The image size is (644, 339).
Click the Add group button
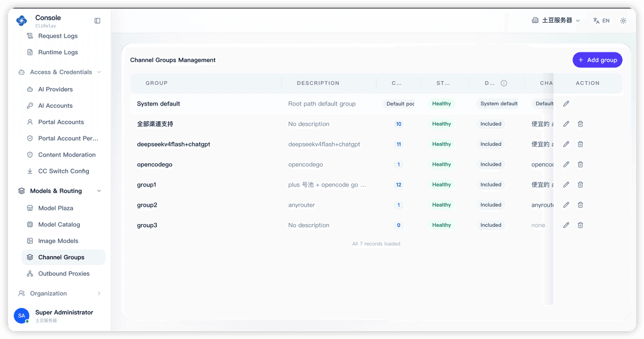(x=597, y=60)
